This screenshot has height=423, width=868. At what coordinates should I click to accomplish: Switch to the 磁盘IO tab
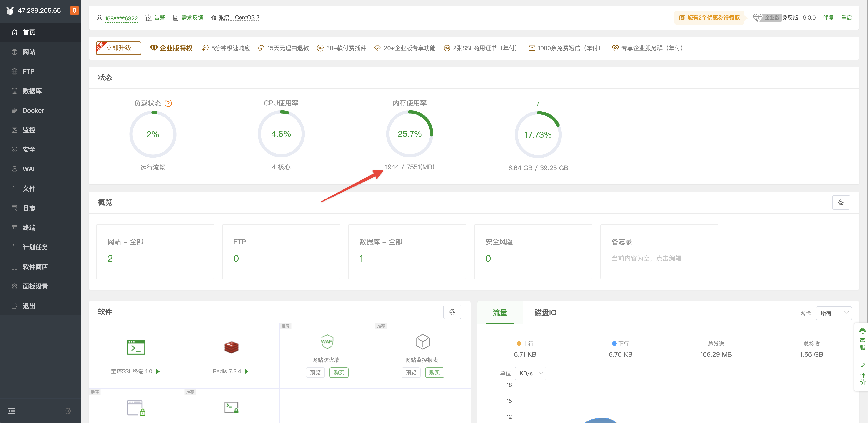point(545,313)
